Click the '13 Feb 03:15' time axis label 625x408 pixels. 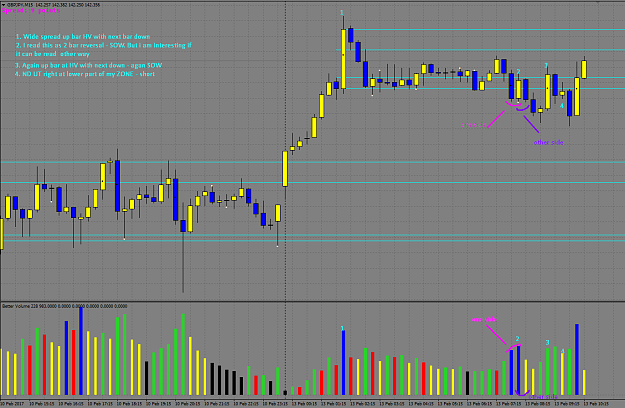click(392, 404)
